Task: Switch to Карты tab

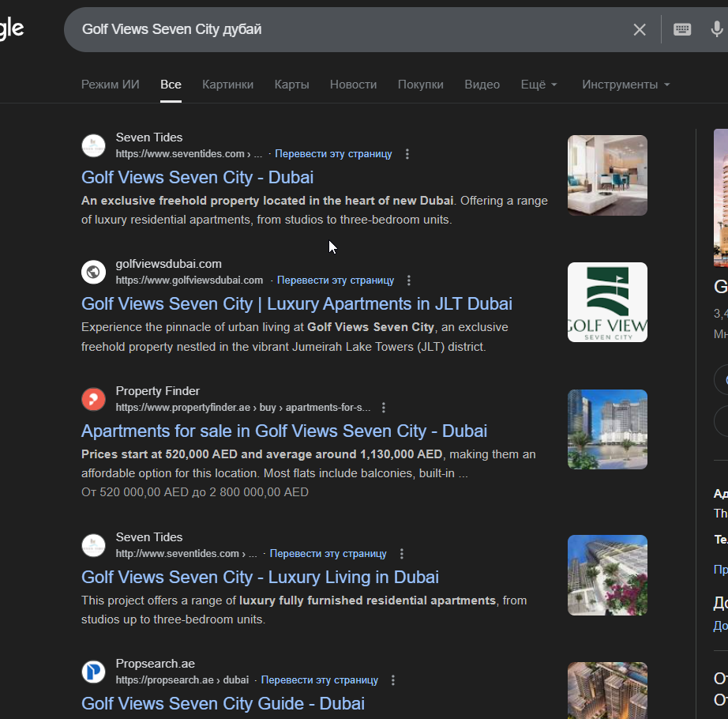Action: tap(291, 85)
